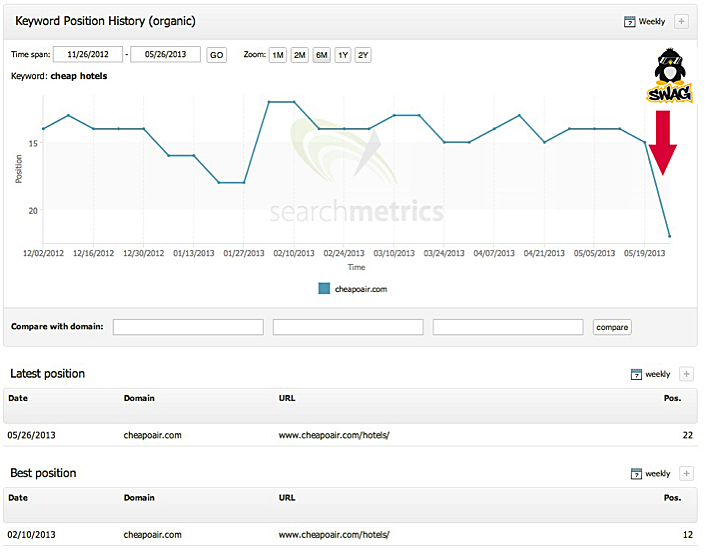The image size is (706, 557).
Task: Expand plus button in Latest position section
Action: pyautogui.click(x=687, y=374)
